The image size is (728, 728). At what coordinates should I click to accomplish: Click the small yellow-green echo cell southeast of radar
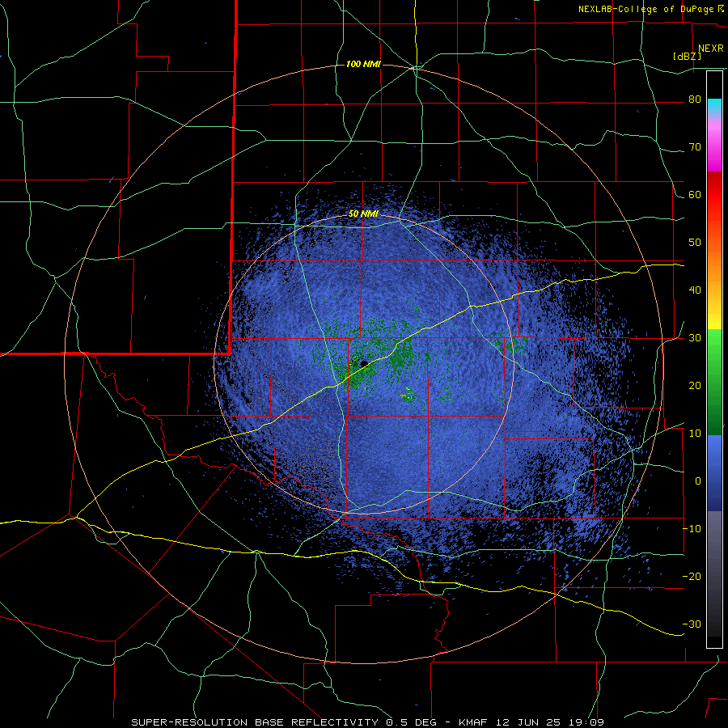(409, 395)
